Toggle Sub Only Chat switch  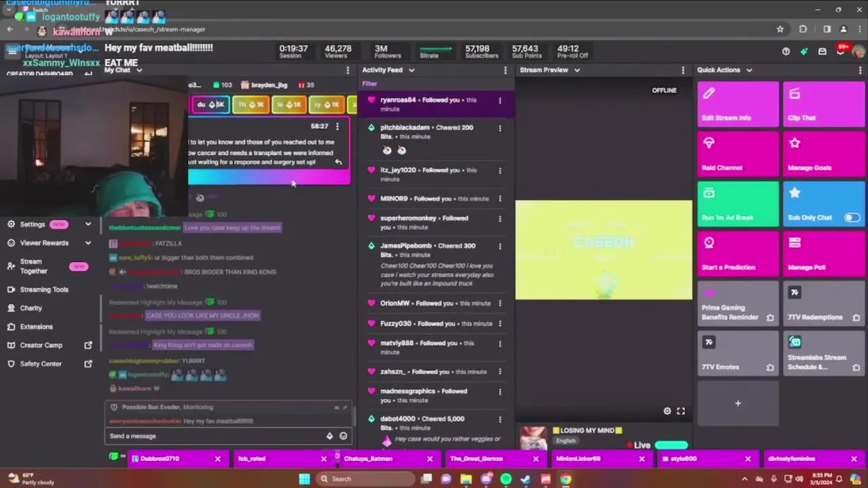point(852,218)
